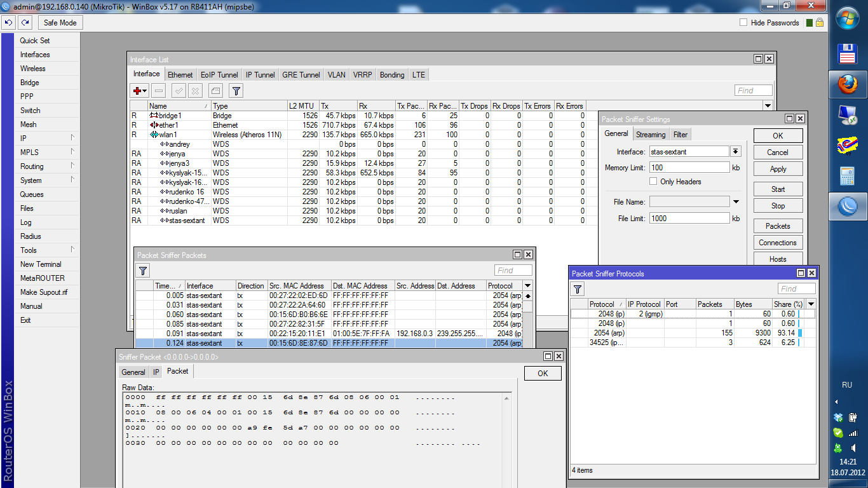Expand the File Name dropdown arrow
868x488 pixels.
point(736,201)
